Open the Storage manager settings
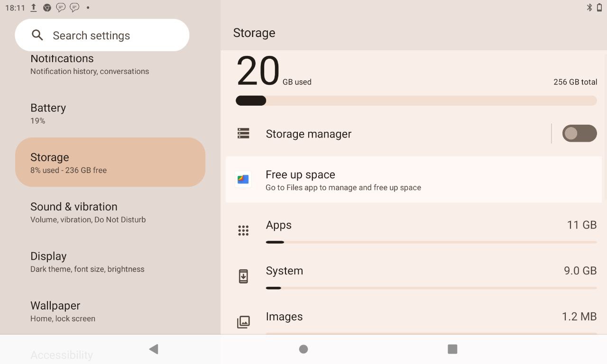 pyautogui.click(x=389, y=134)
